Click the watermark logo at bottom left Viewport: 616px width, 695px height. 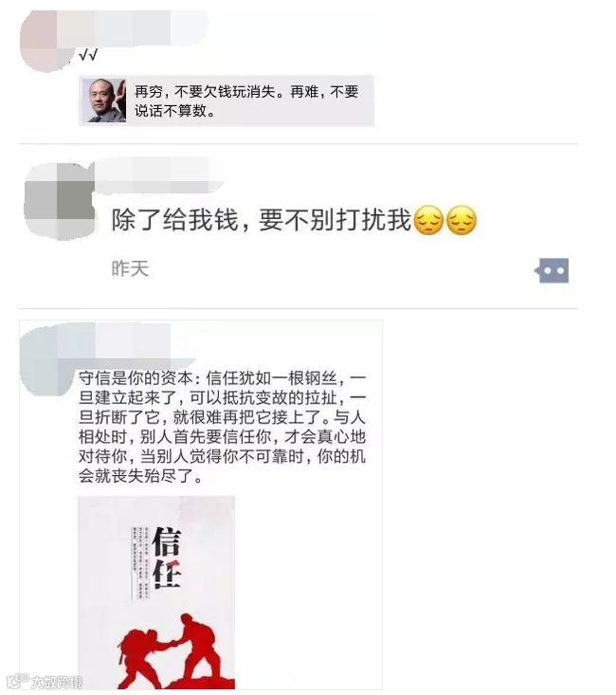(x=45, y=681)
